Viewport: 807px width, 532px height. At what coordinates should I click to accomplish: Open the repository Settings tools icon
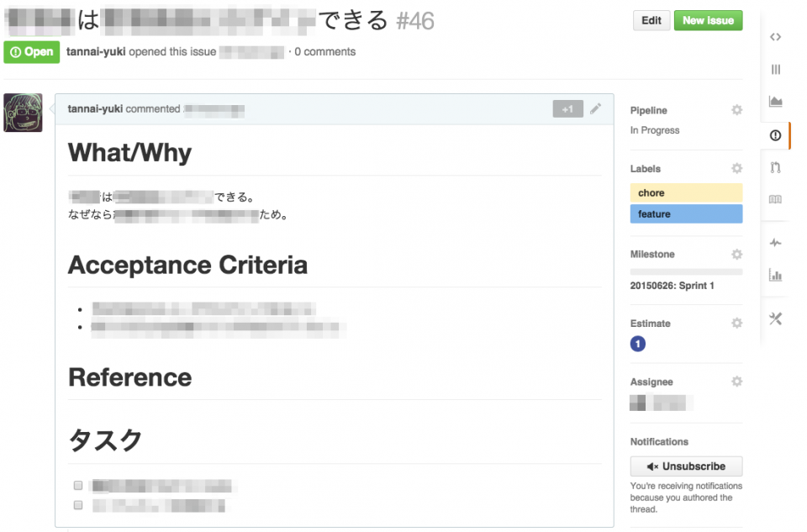775,319
